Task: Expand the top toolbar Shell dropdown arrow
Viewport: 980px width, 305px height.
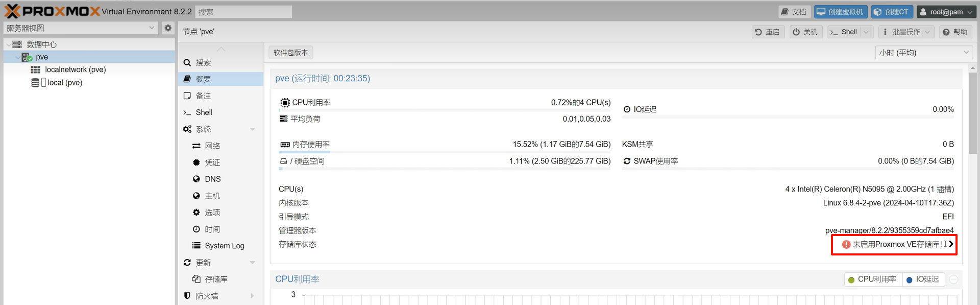Action: pyautogui.click(x=867, y=32)
